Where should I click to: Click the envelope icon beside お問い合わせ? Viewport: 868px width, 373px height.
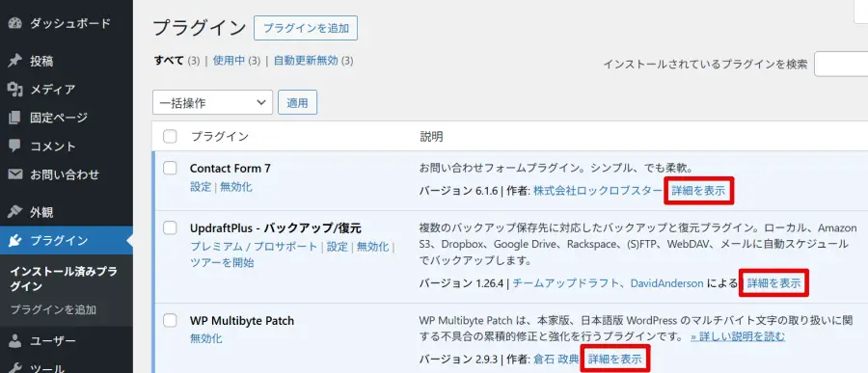coord(14,174)
